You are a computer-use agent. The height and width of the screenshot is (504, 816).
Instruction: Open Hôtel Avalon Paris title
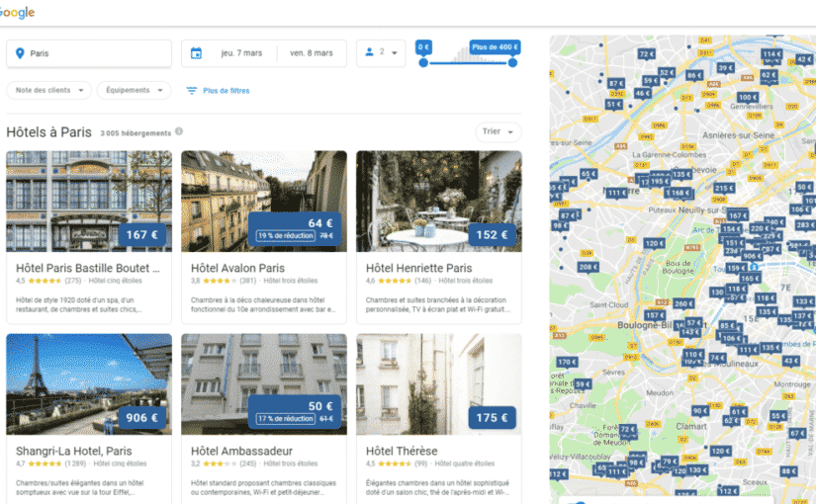click(237, 268)
